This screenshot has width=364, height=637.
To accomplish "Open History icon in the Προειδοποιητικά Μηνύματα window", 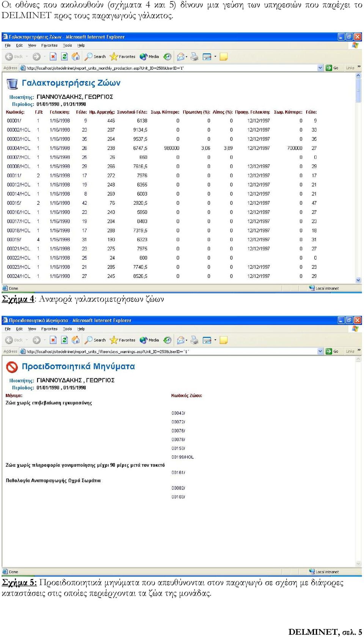I will (167, 340).
